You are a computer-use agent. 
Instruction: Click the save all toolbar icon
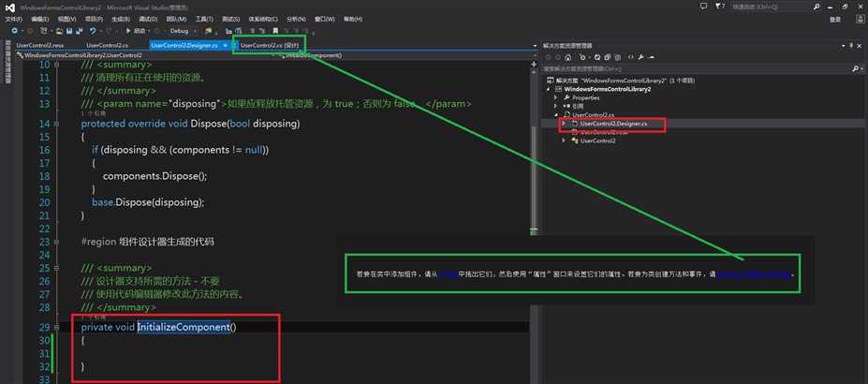pos(80,31)
